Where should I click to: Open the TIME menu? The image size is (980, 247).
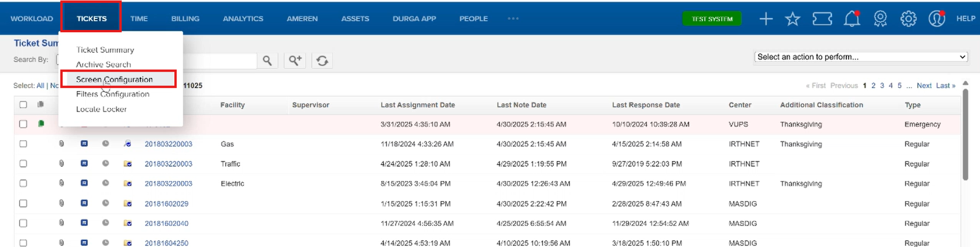[x=139, y=19]
